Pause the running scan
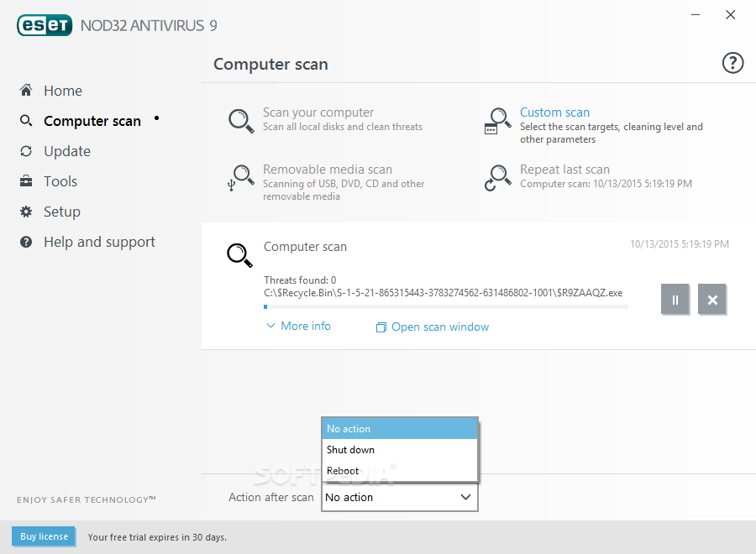The height and width of the screenshot is (554, 756). (675, 300)
